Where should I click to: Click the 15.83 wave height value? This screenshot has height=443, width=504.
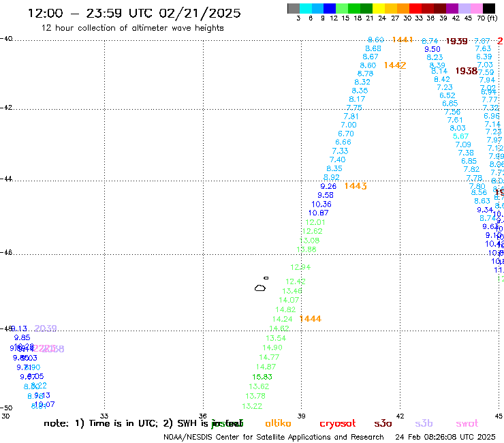pos(262,377)
